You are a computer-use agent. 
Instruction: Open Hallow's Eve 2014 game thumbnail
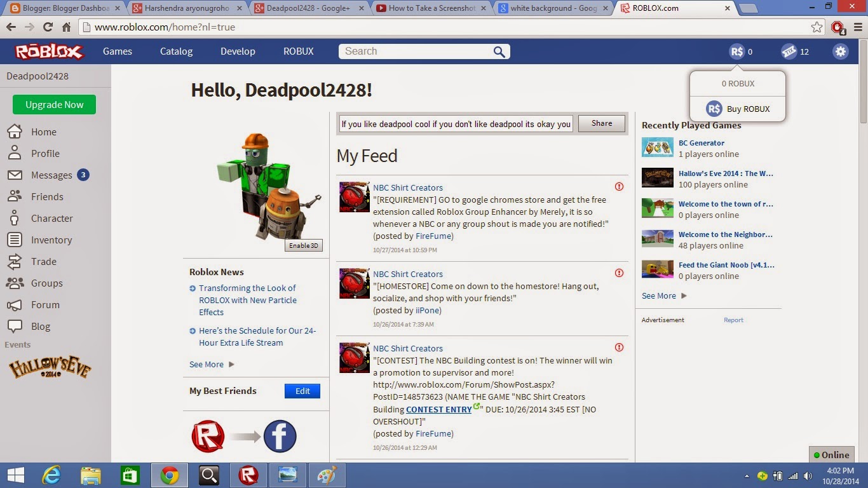658,177
